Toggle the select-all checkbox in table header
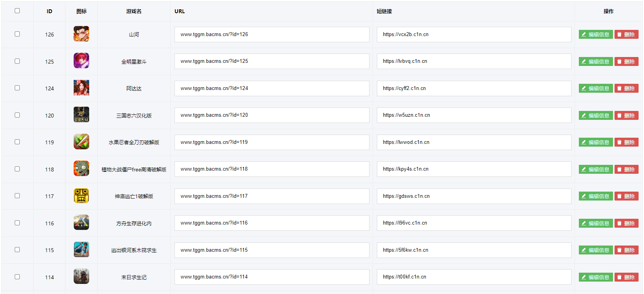644x294 pixels. click(x=17, y=11)
